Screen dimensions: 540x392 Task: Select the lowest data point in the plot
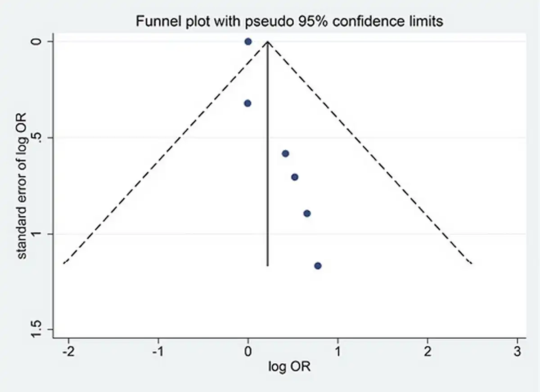pyautogui.click(x=318, y=266)
